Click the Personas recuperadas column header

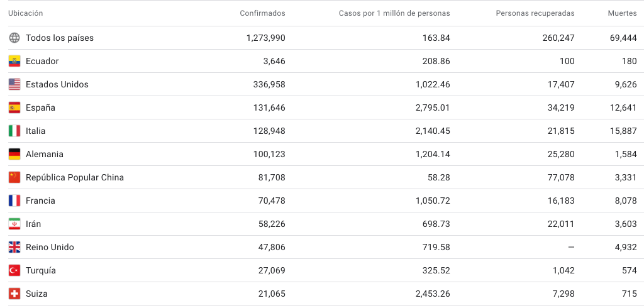point(535,13)
